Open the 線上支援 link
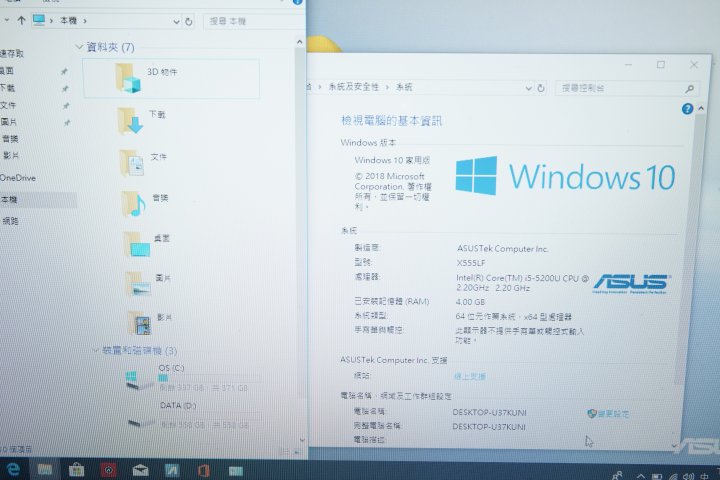Viewport: 720px width, 480px height. tap(469, 376)
